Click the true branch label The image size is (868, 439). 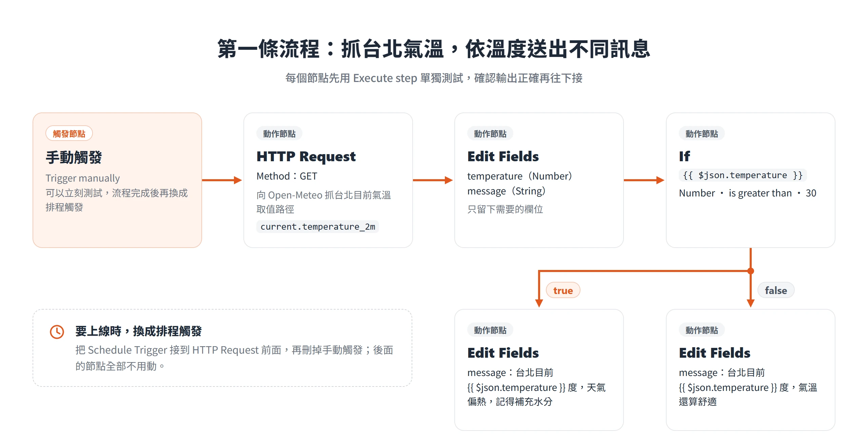[x=563, y=290]
